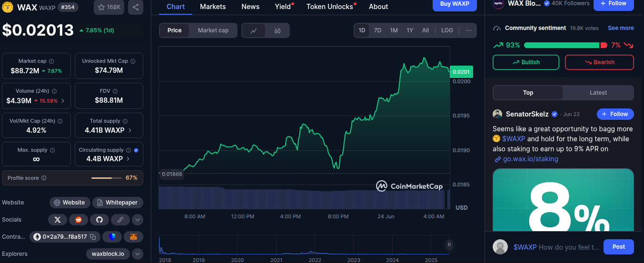The width and height of the screenshot is (644, 263).
Task: Open the GitHub social link
Action: (99, 220)
